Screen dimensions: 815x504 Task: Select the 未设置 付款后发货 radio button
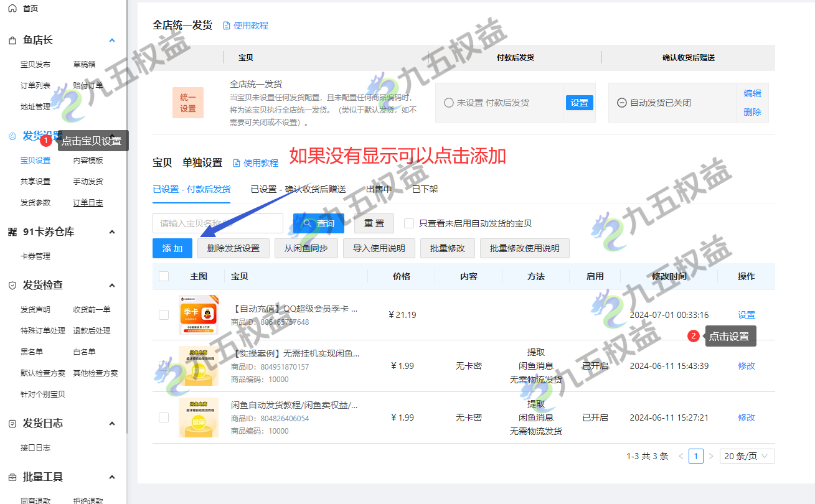tap(448, 103)
